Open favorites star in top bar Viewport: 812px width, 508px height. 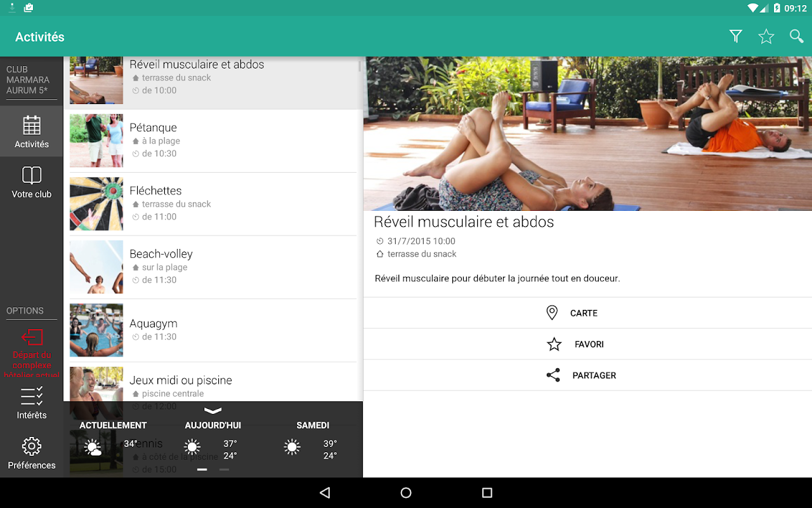(766, 37)
